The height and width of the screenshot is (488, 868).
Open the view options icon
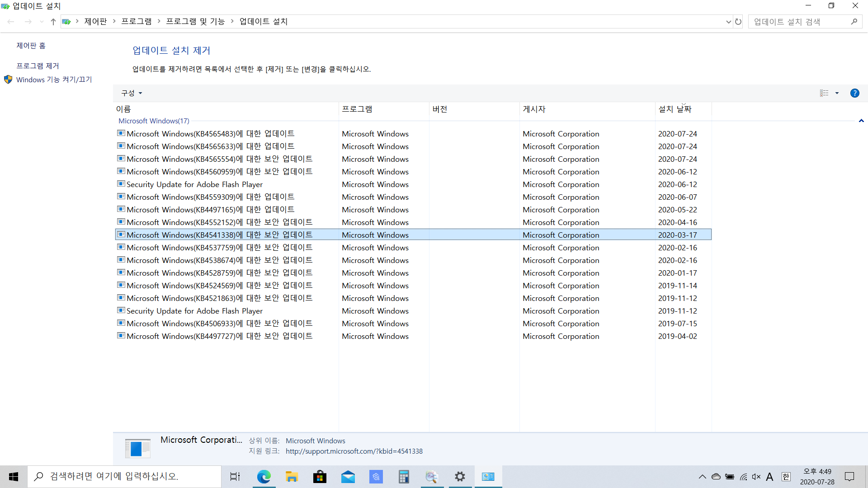(x=824, y=93)
